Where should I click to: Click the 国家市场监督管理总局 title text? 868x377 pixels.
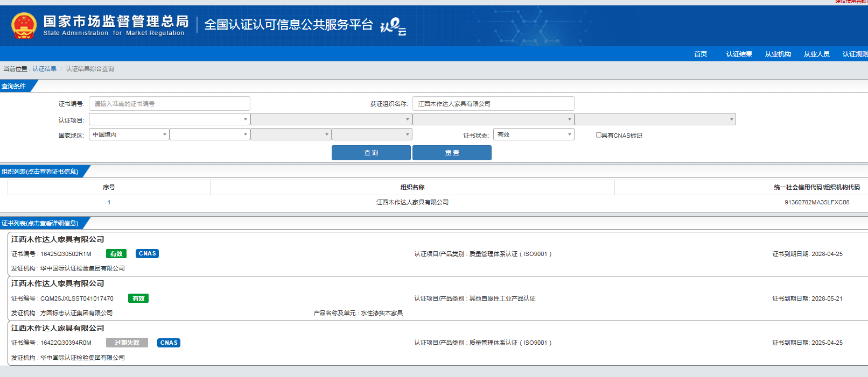click(x=116, y=21)
